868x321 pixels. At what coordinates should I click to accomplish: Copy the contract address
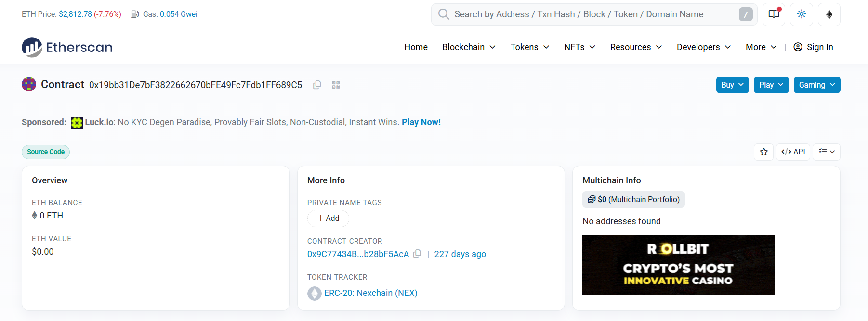coord(317,85)
